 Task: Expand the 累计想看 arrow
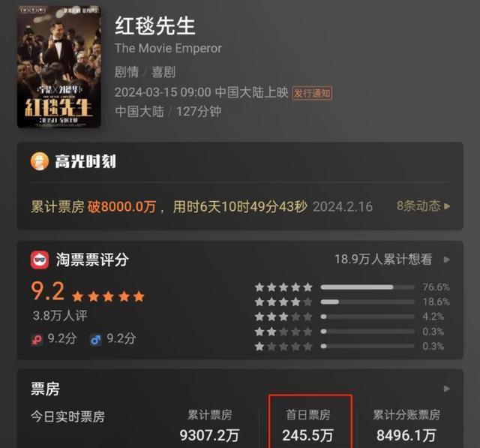tap(447, 260)
